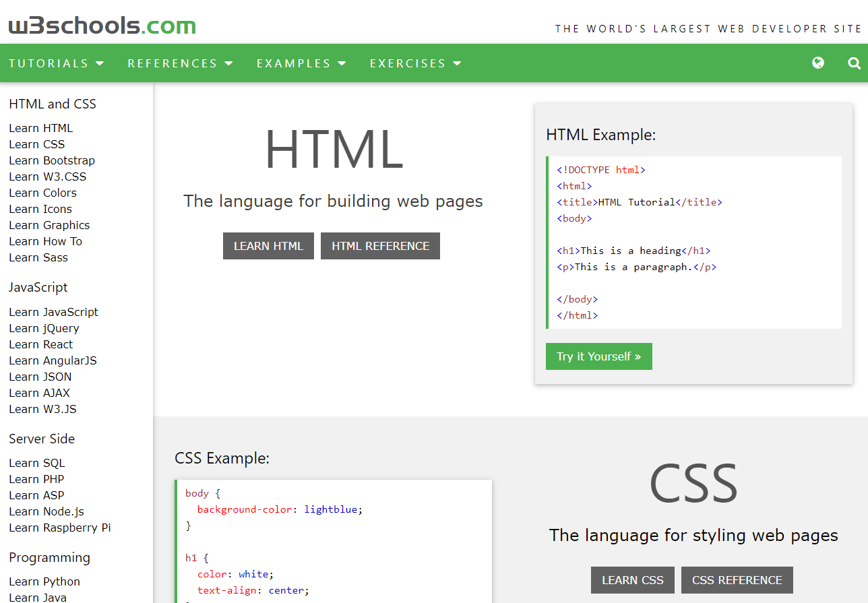Open Learn Icons sidebar link
The height and width of the screenshot is (603, 868).
(40, 209)
